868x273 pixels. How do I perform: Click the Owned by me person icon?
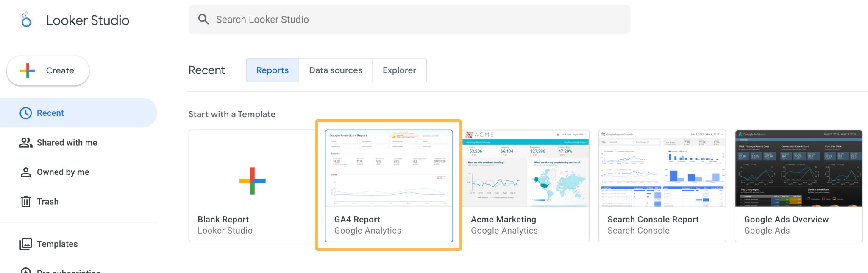[26, 172]
